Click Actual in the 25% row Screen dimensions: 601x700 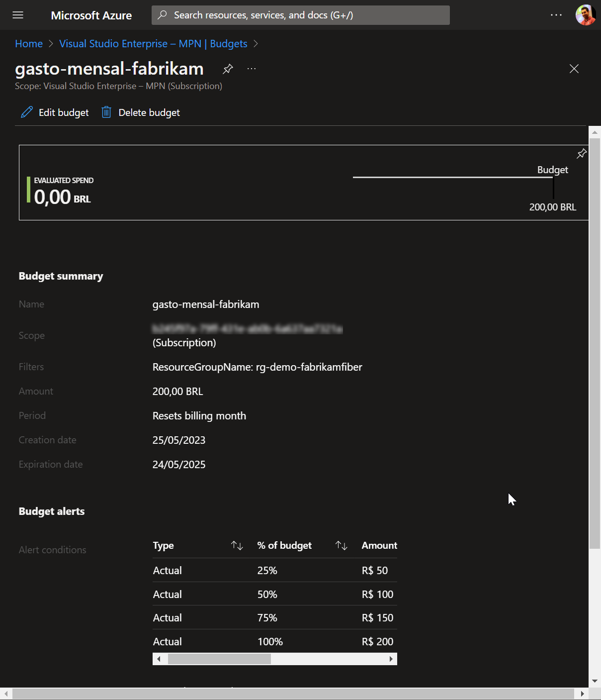tap(168, 571)
